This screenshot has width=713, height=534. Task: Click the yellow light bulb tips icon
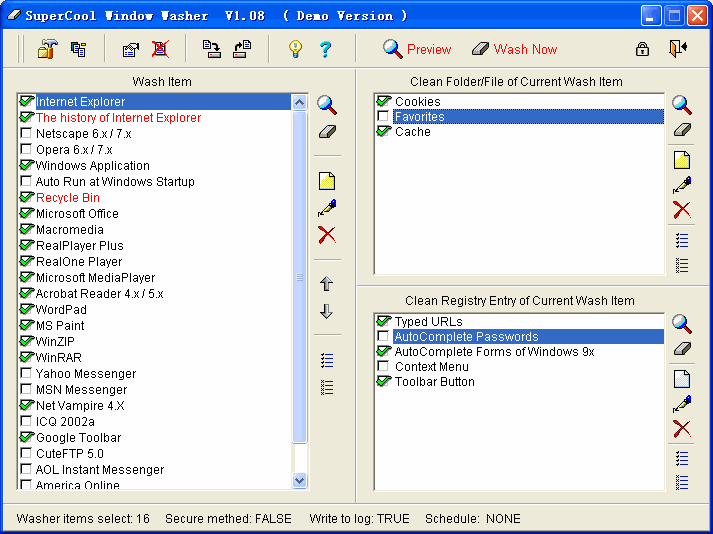295,49
